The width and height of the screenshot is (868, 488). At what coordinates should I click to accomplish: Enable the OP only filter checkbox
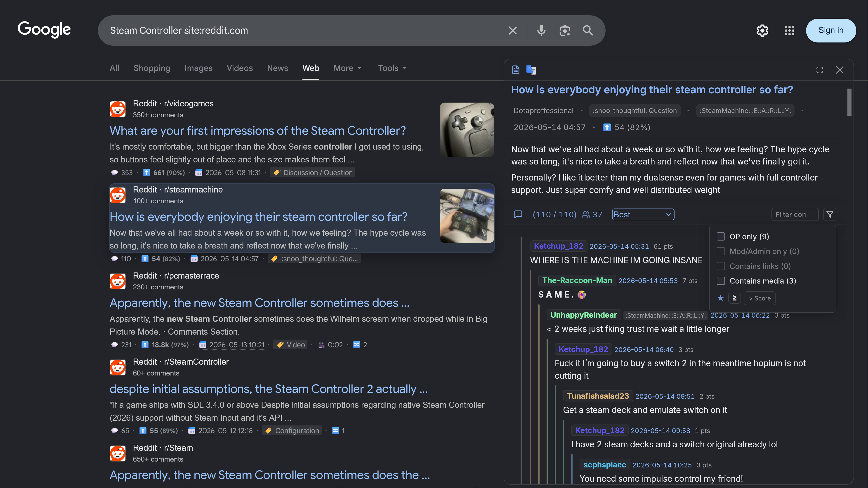coord(721,236)
